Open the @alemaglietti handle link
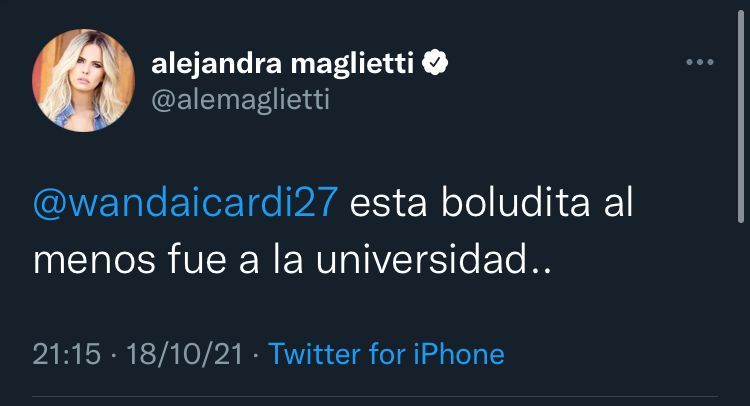The width and height of the screenshot is (750, 406). (240, 100)
